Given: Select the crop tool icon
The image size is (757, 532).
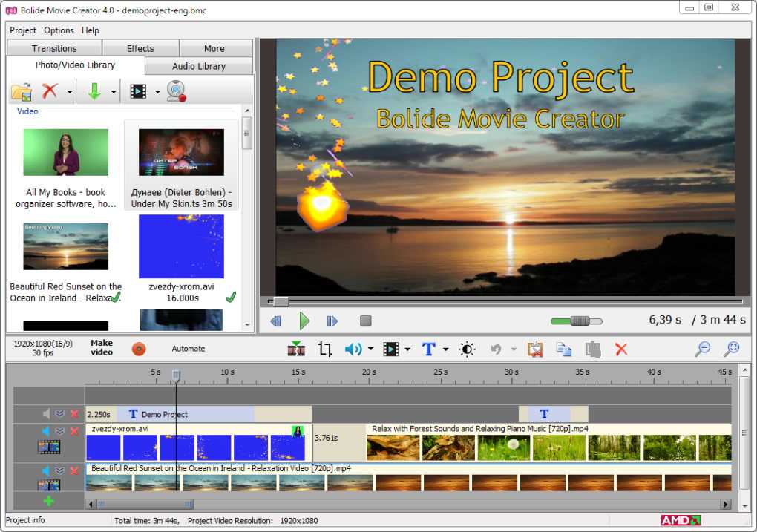Looking at the screenshot, I should coord(325,349).
